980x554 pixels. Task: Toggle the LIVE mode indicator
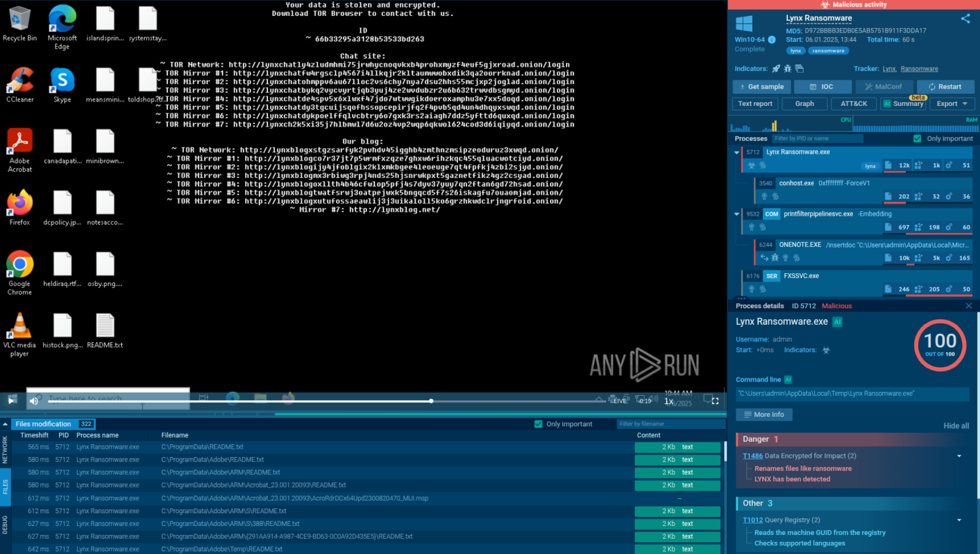[620, 400]
